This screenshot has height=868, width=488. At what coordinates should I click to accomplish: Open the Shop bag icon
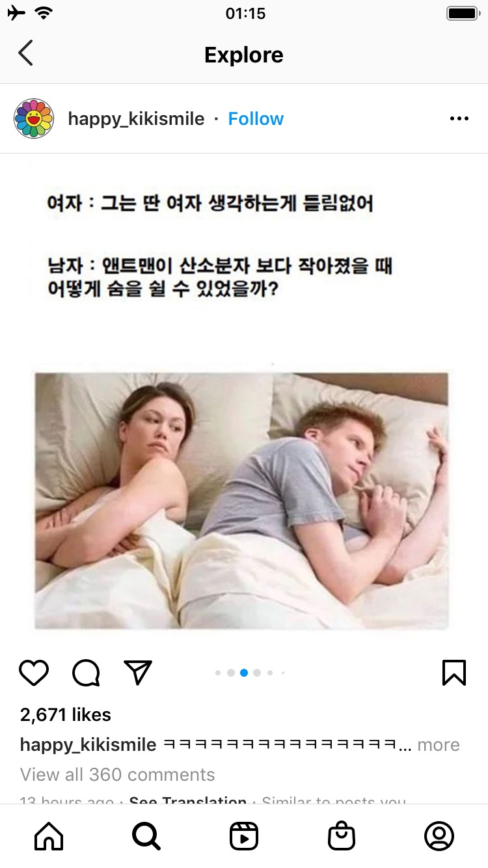(342, 836)
